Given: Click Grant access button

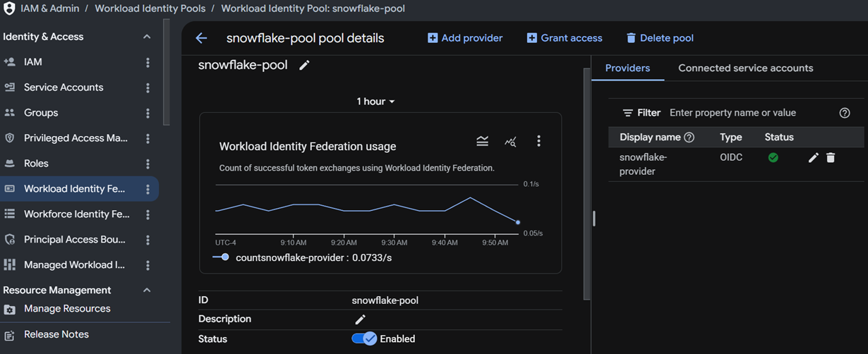Looking at the screenshot, I should click(x=565, y=38).
